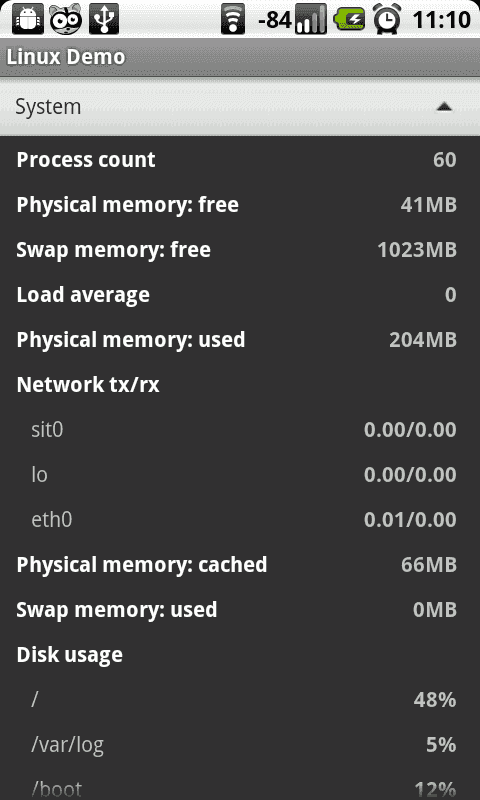Image resolution: width=480 pixels, height=800 pixels.
Task: Tap the alarm clock icon
Action: click(x=387, y=20)
